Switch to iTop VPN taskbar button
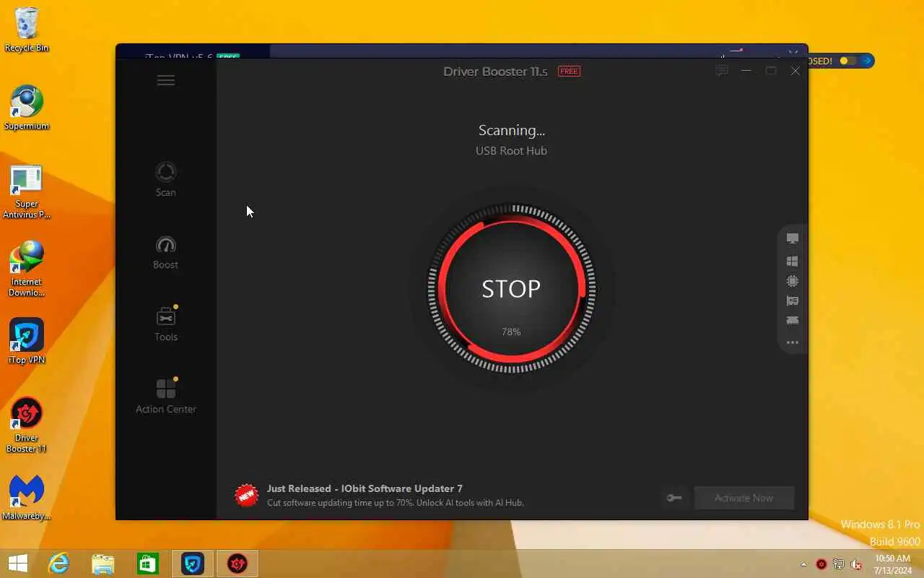The width and height of the screenshot is (924, 578). pyautogui.click(x=193, y=564)
